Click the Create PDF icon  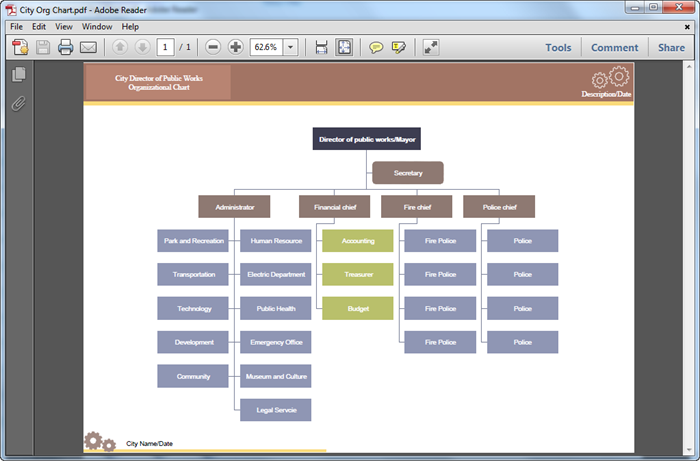pos(20,47)
